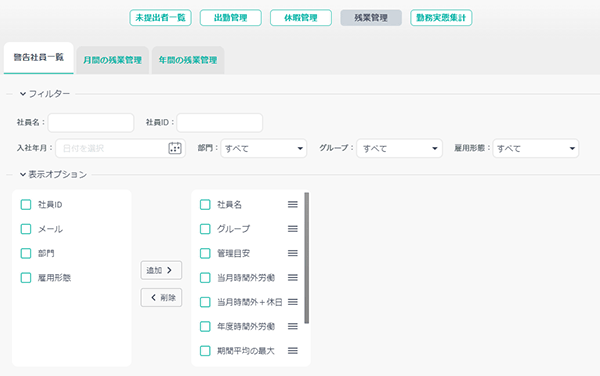Image resolution: width=600 pixels, height=376 pixels.
Task: Open the calendar icon in 入社年月 field
Action: [175, 148]
